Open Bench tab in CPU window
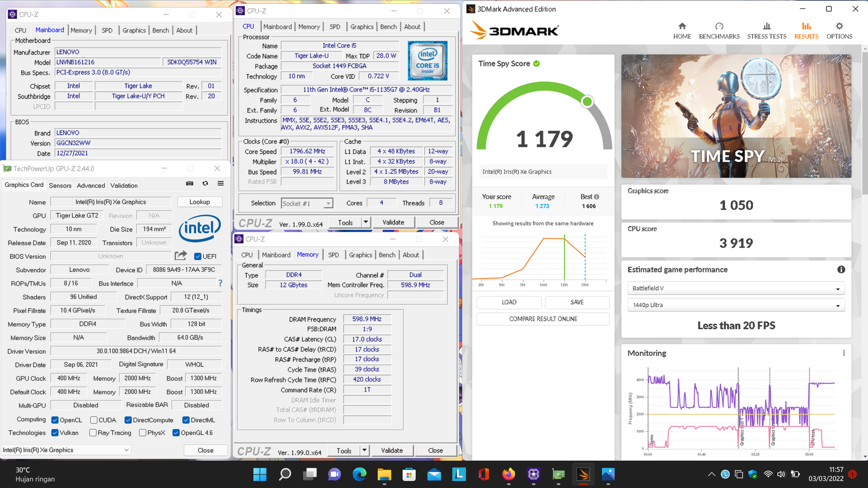Screen dimensions: 868x488 tap(388, 27)
